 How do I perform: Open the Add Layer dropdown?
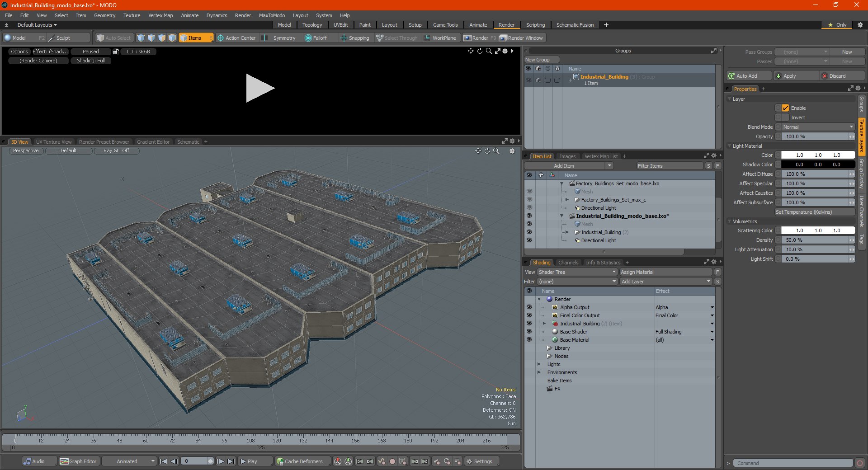coord(666,282)
